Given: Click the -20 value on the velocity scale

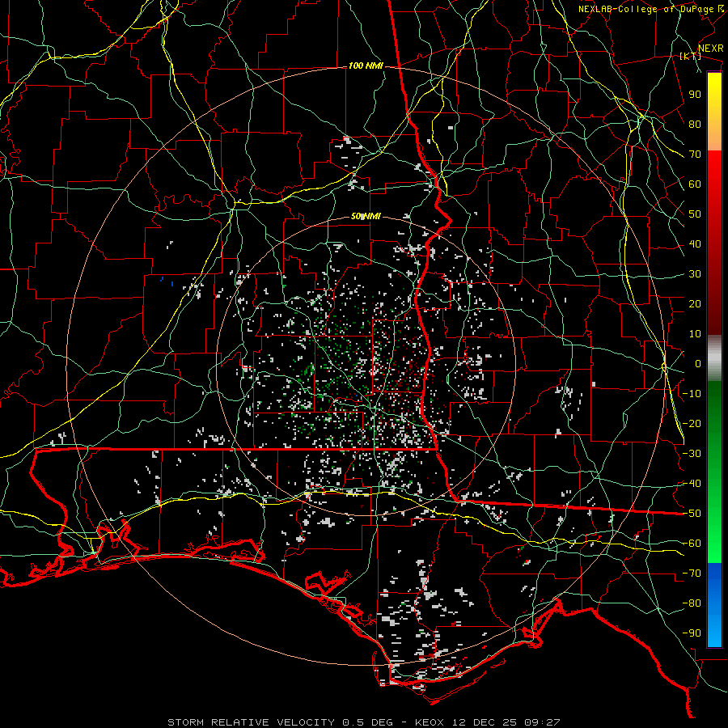Looking at the screenshot, I should pos(692,424).
